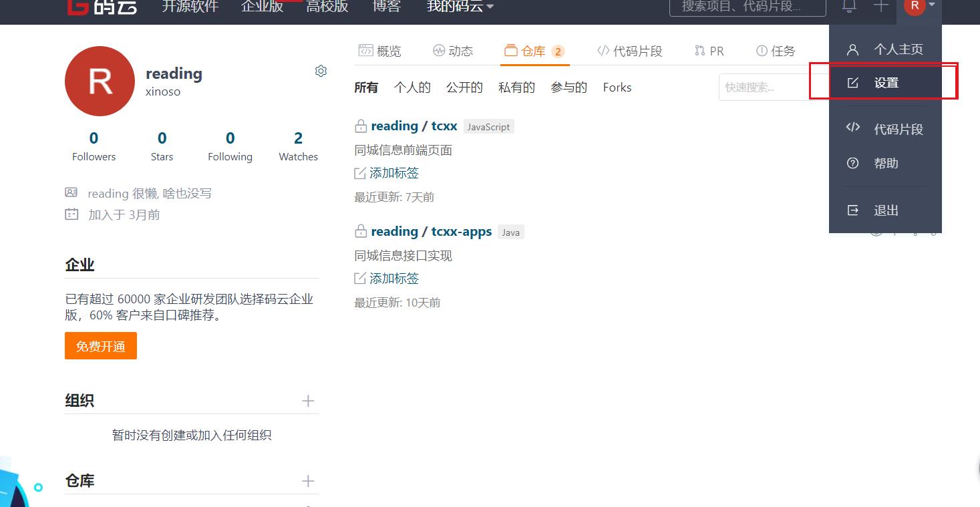Click the lock icon beside reading/tcxx
Screen dimensions: 980x507
click(359, 126)
